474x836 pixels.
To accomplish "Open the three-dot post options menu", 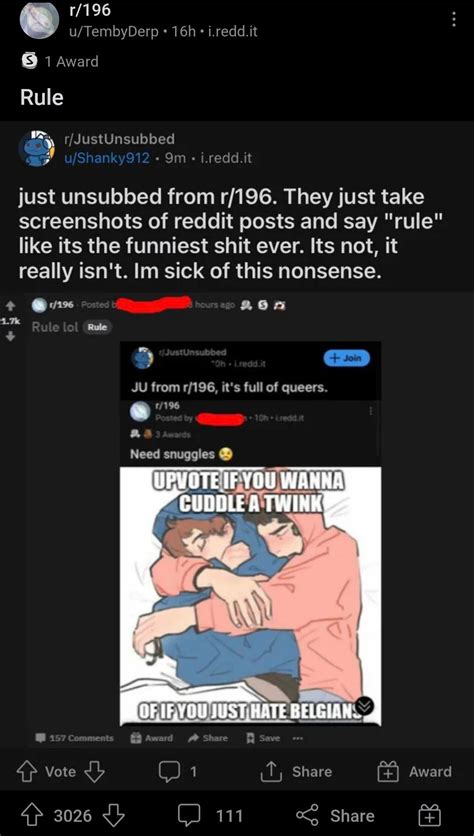I will click(454, 20).
